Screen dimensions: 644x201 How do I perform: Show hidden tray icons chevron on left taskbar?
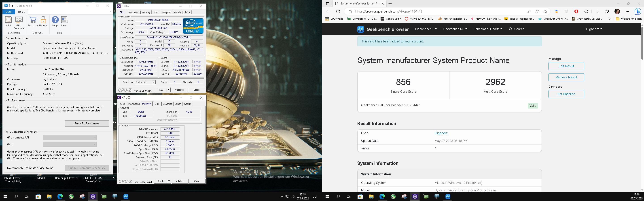click(x=282, y=197)
